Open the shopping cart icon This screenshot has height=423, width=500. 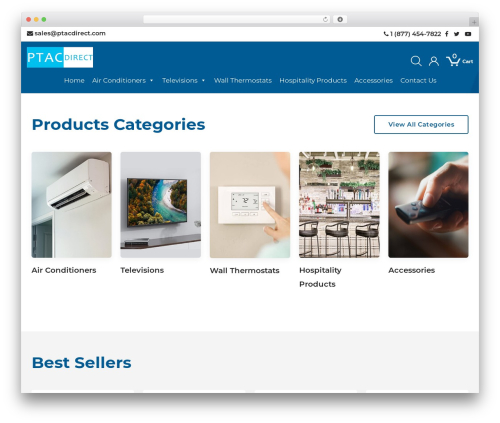453,60
